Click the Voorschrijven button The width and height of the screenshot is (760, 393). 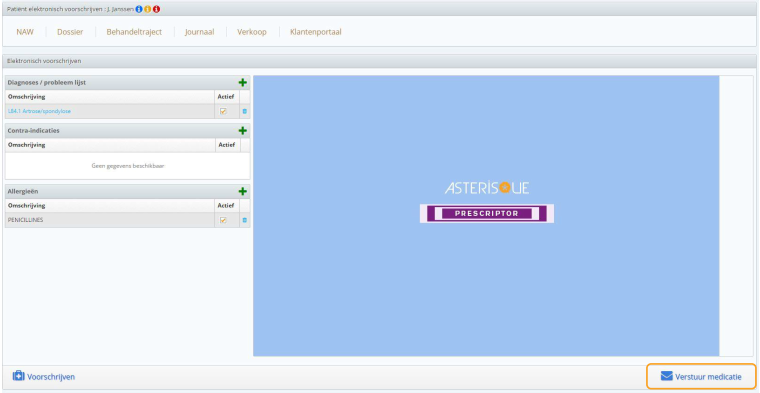pyautogui.click(x=44, y=377)
